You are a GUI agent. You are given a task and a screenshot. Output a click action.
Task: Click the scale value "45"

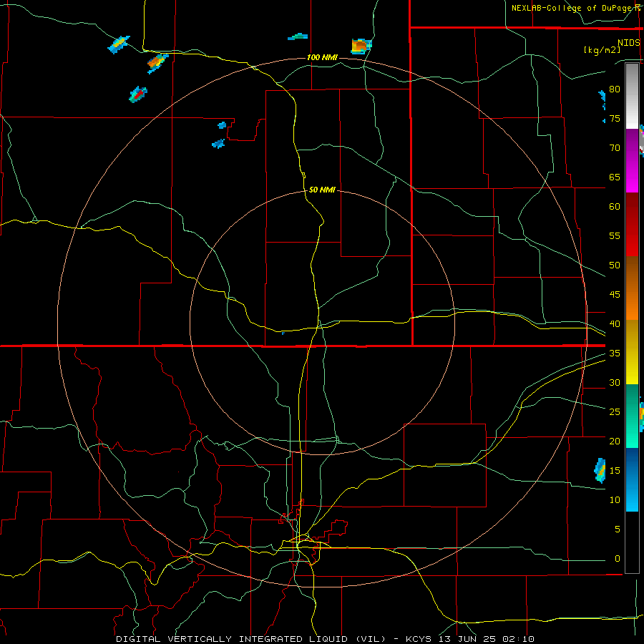coord(615,295)
